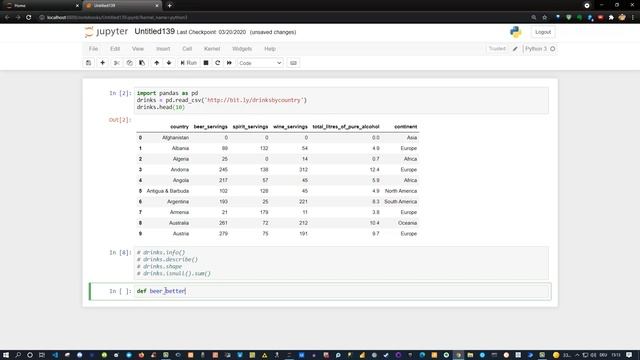Open the notification center icon
Screen dimensions: 640x360
pyautogui.click(x=629, y=355)
